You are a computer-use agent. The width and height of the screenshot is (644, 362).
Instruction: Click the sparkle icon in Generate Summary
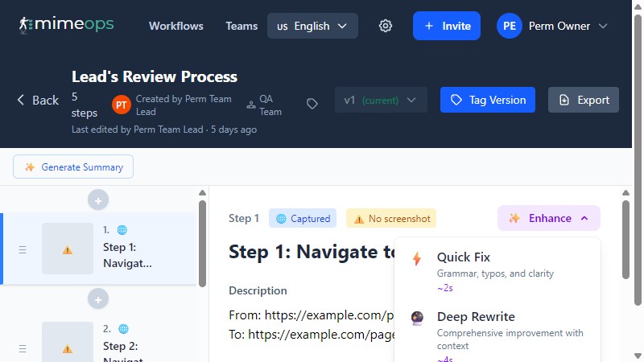pos(30,167)
